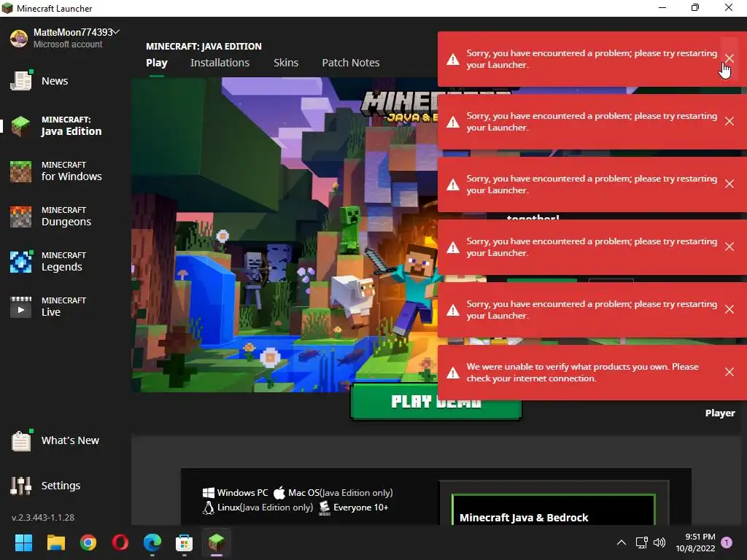Click the News sidebar label
Viewport: 747px width, 560px height.
click(x=55, y=81)
